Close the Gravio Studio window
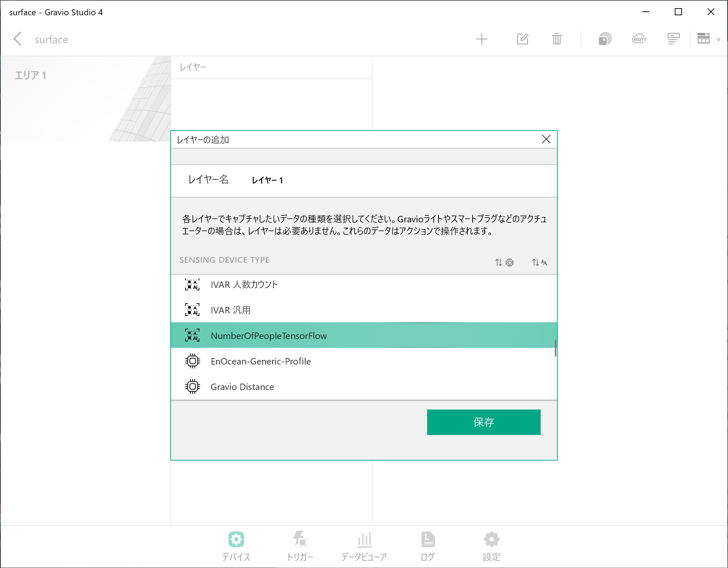Image resolution: width=728 pixels, height=568 pixels. pos(711,12)
